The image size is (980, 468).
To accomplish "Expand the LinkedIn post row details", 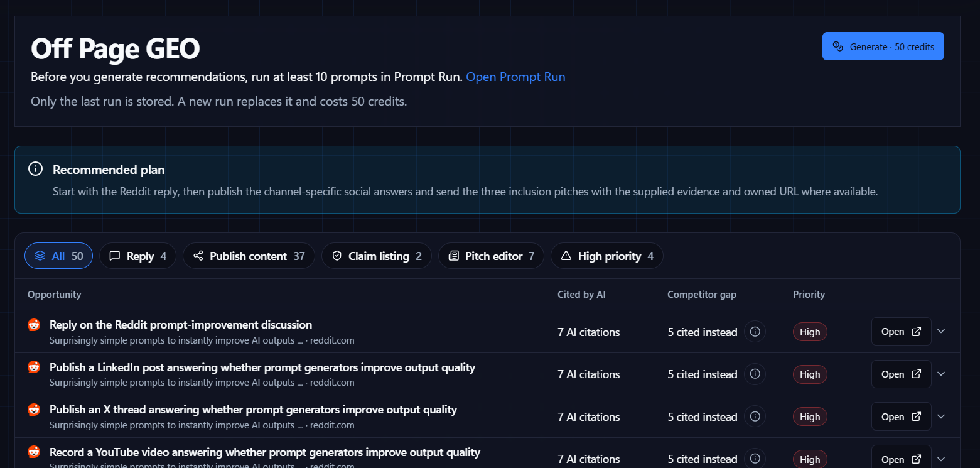I will point(941,374).
